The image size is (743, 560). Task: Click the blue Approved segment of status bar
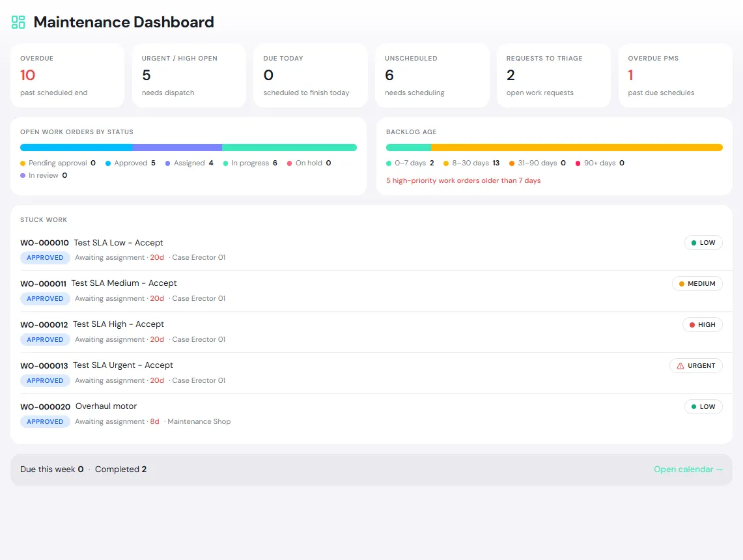tap(76, 147)
